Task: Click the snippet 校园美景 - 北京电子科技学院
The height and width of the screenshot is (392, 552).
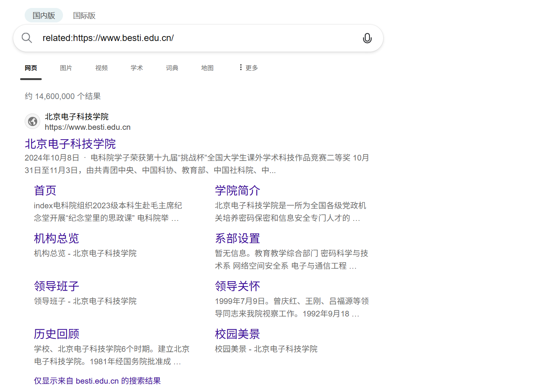Action: [266, 349]
